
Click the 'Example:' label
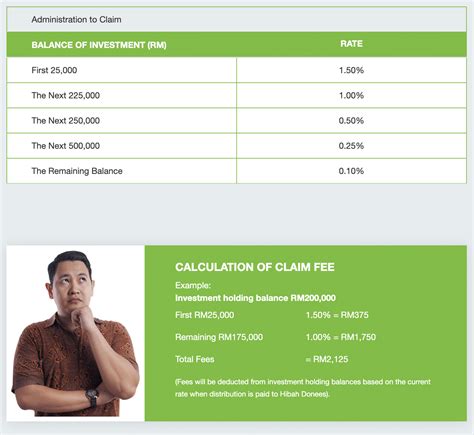[193, 285]
